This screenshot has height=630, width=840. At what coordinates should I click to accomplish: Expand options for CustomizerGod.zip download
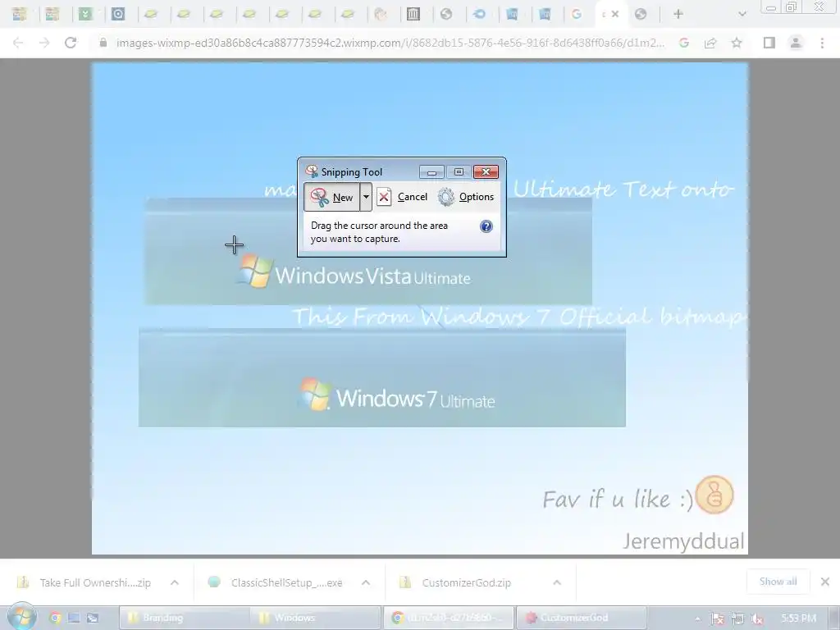tap(557, 582)
